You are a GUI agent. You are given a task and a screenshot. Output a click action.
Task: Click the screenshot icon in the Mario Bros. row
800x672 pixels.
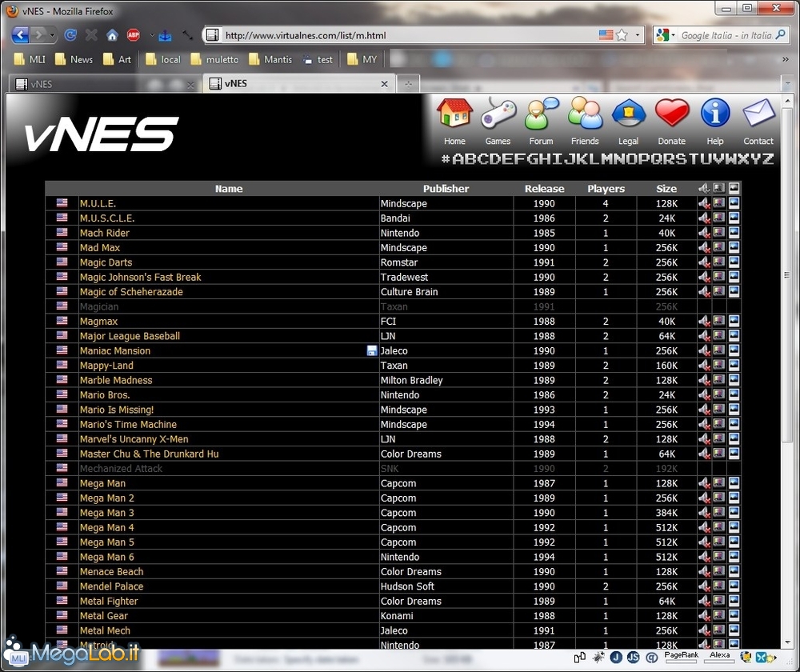click(719, 394)
